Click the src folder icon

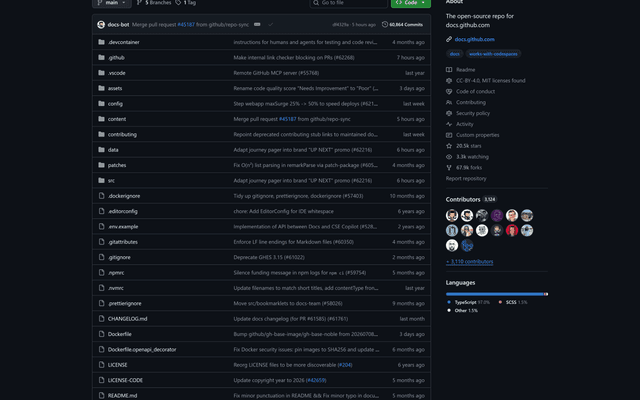[x=101, y=180]
